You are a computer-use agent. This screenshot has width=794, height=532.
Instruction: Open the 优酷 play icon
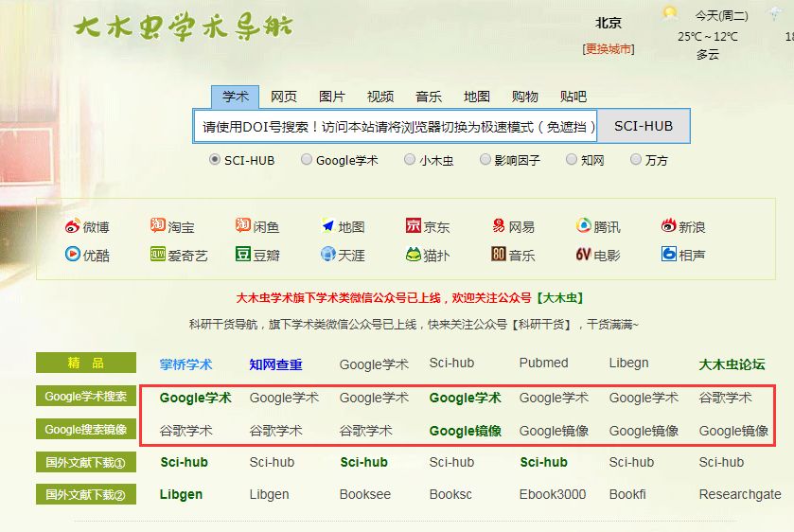pyautogui.click(x=73, y=254)
